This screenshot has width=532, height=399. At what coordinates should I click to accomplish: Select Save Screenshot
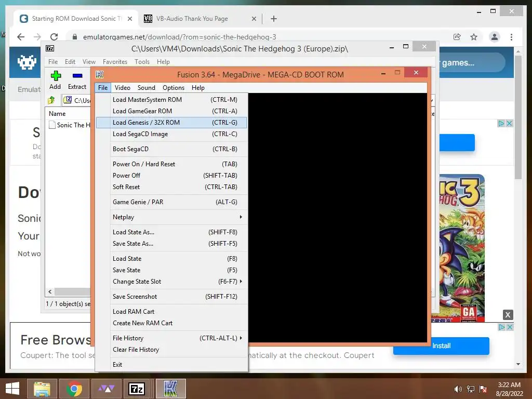(171, 297)
